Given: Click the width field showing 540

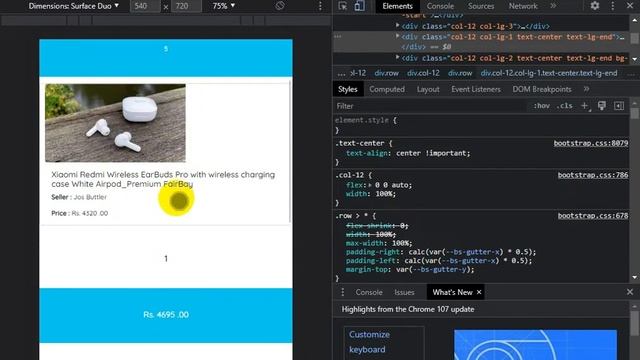Looking at the screenshot, I should click(145, 6).
